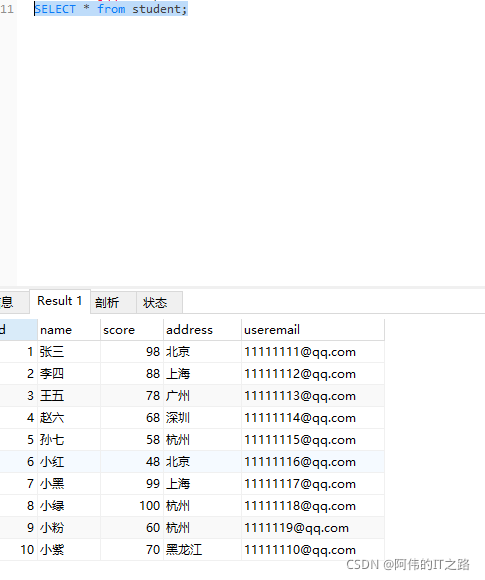
Task: Select the address 上海 in 李四's row
Action: [202, 374]
